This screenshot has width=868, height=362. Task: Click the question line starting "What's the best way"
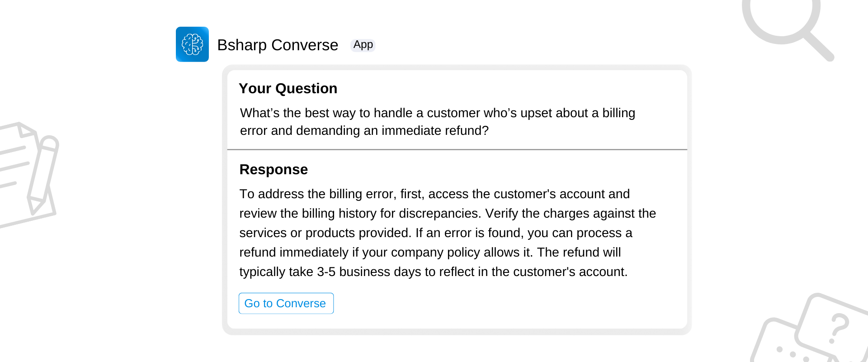pyautogui.click(x=438, y=113)
